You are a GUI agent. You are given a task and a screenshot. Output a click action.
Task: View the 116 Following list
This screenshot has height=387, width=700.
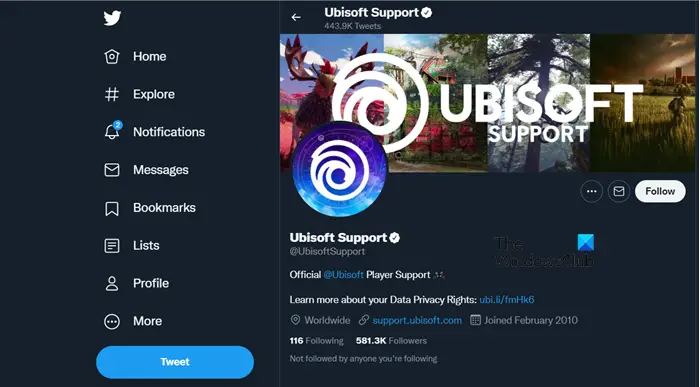coord(317,341)
